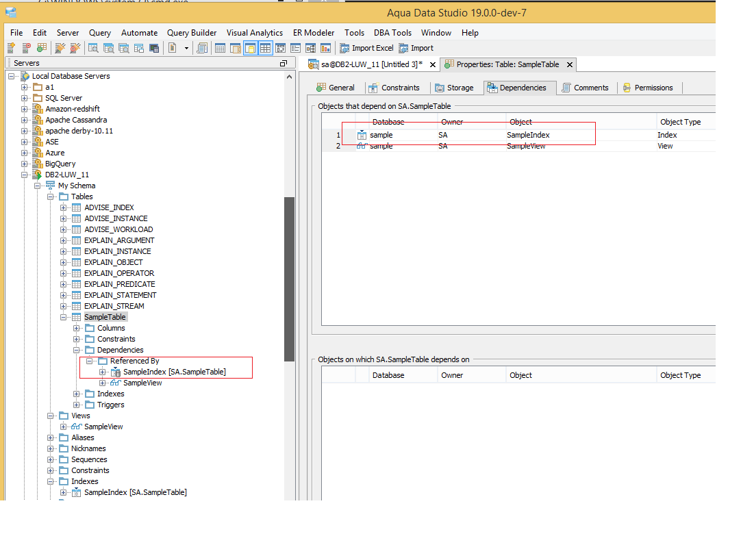
Task: Click the SampleView icon under Views
Action: click(x=77, y=427)
